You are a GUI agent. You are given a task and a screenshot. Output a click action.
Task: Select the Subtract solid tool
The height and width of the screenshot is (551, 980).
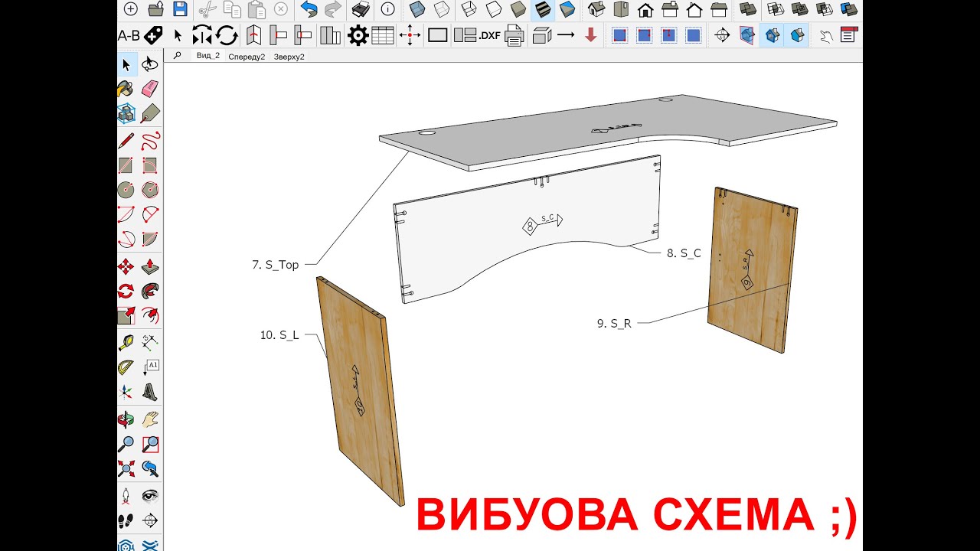click(824, 9)
